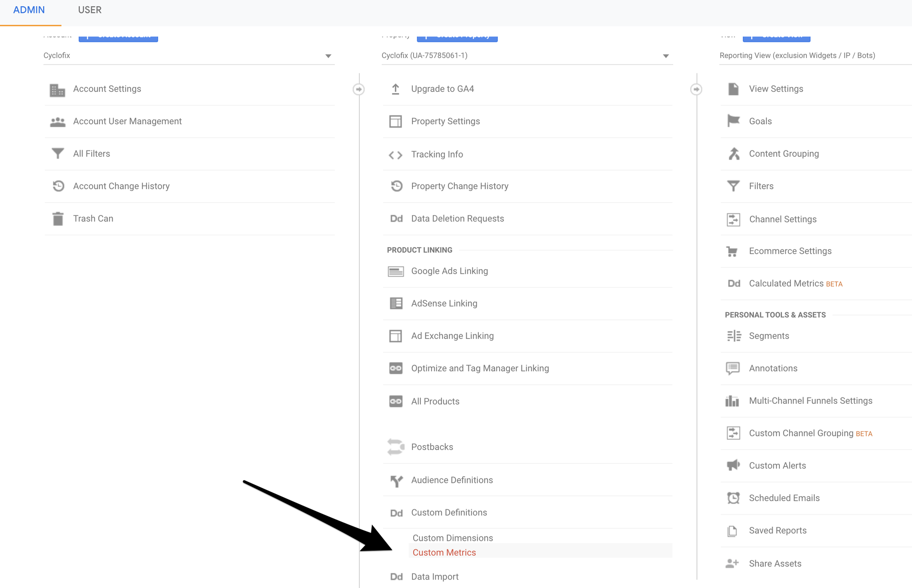The height and width of the screenshot is (588, 912).
Task: Open the Property Settings link
Action: 445,121
